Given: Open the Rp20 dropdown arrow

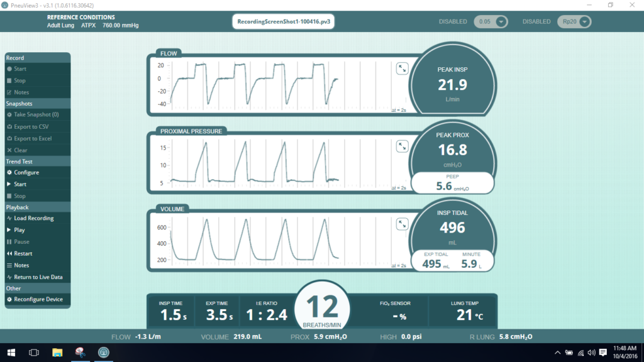Looking at the screenshot, I should (x=584, y=22).
